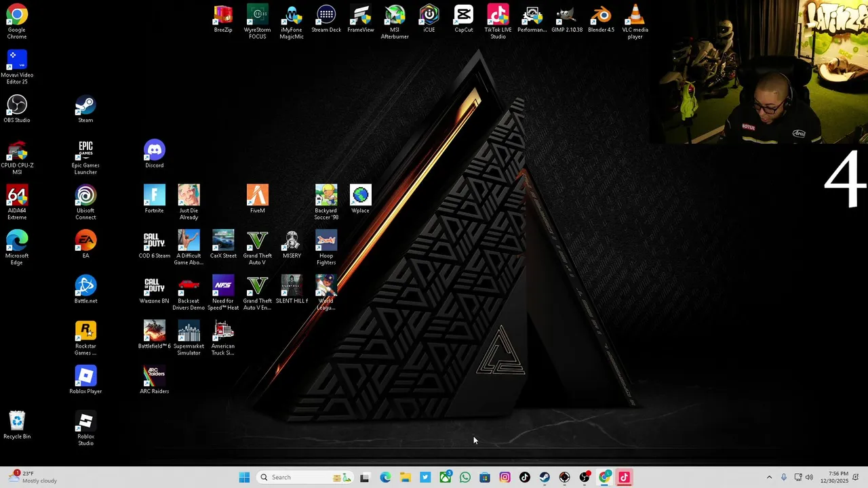Select CarX Street desktop icon

pos(223,245)
